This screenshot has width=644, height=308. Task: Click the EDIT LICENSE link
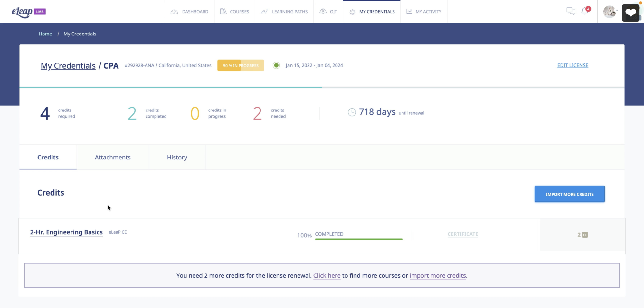click(x=573, y=65)
